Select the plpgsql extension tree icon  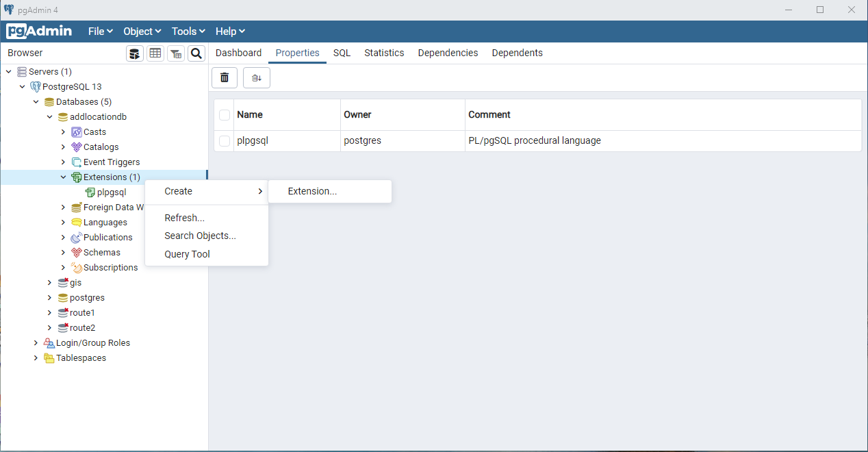(90, 192)
